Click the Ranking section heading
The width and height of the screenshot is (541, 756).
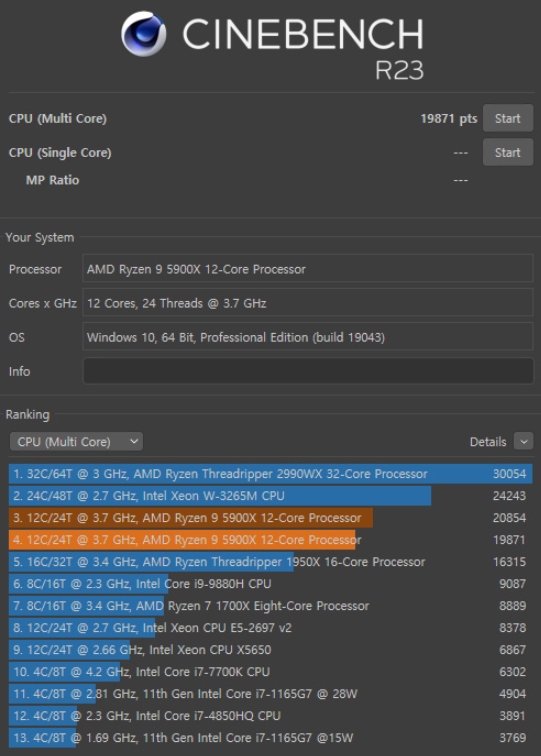tap(27, 415)
